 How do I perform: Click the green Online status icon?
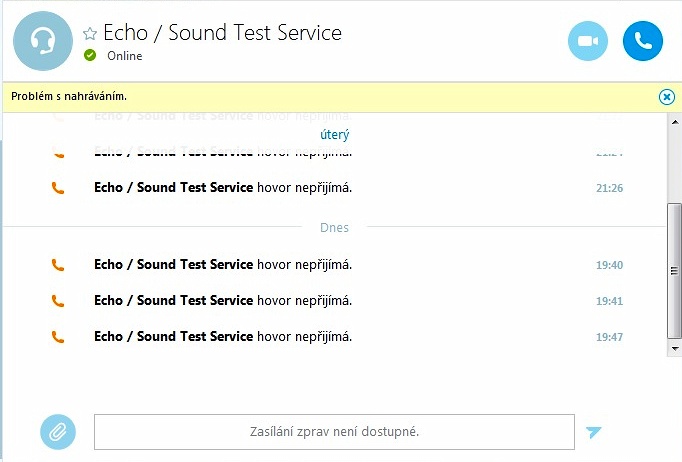91,56
